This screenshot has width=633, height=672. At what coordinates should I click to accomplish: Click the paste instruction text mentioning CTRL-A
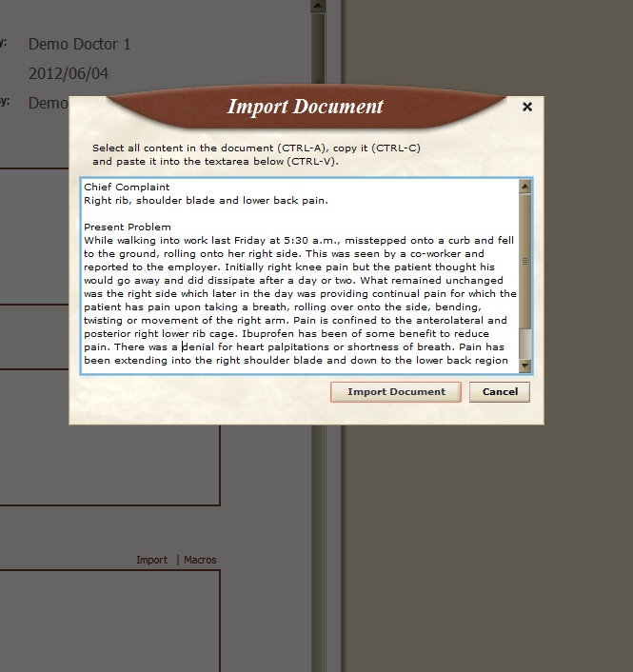(255, 149)
